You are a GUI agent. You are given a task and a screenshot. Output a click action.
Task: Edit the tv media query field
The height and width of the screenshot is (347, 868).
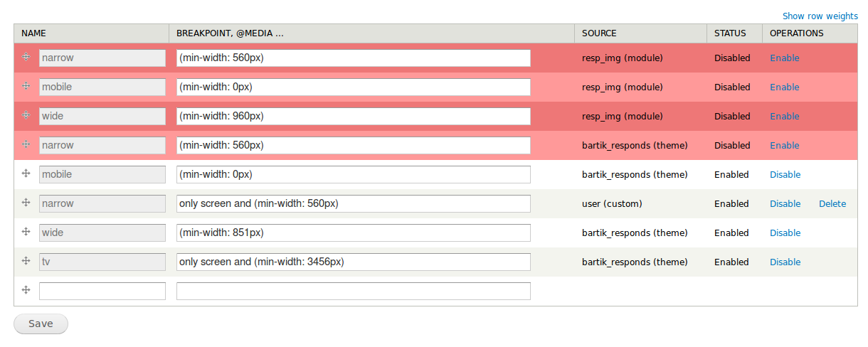coord(353,262)
